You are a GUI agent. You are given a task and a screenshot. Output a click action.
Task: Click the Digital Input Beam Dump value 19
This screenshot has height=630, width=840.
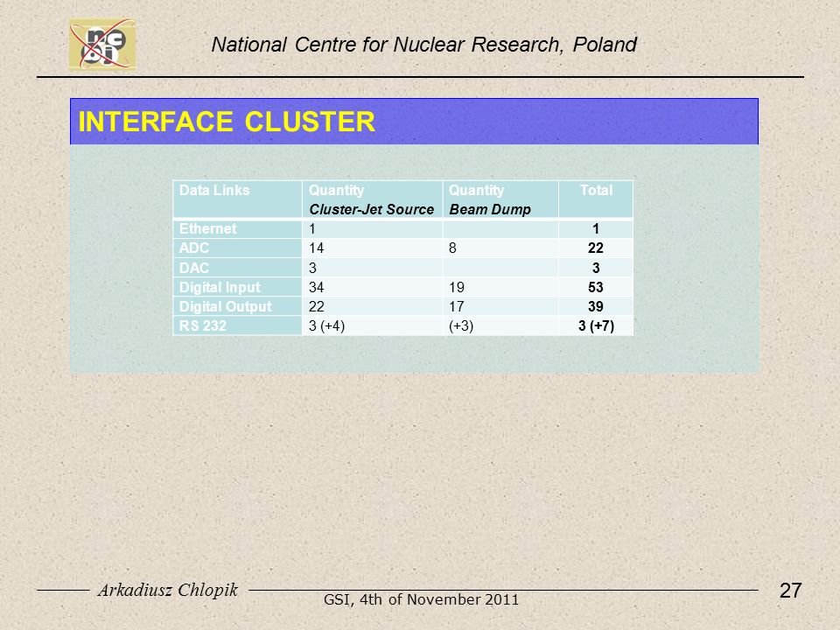(457, 287)
